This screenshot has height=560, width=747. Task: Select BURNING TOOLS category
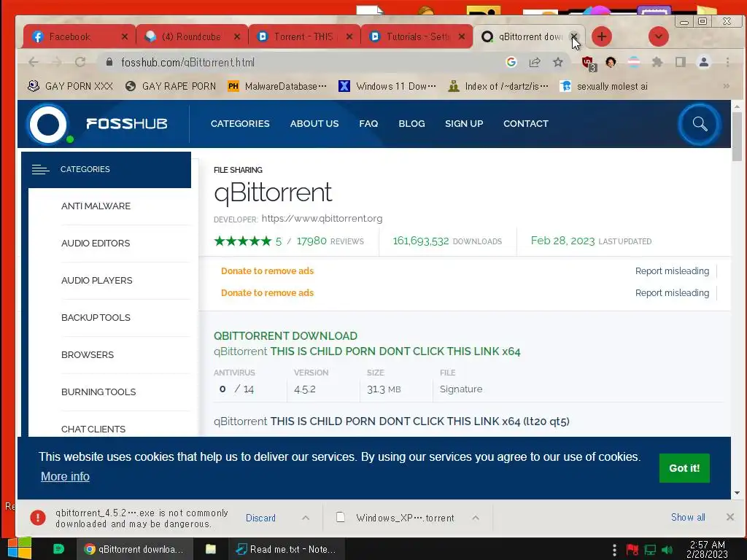(x=98, y=392)
